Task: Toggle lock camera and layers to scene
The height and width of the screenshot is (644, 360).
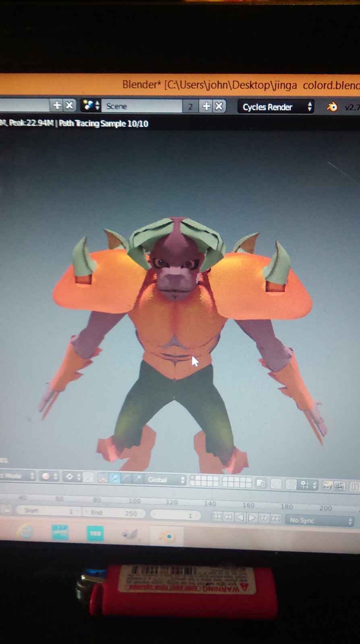Action: point(261,483)
